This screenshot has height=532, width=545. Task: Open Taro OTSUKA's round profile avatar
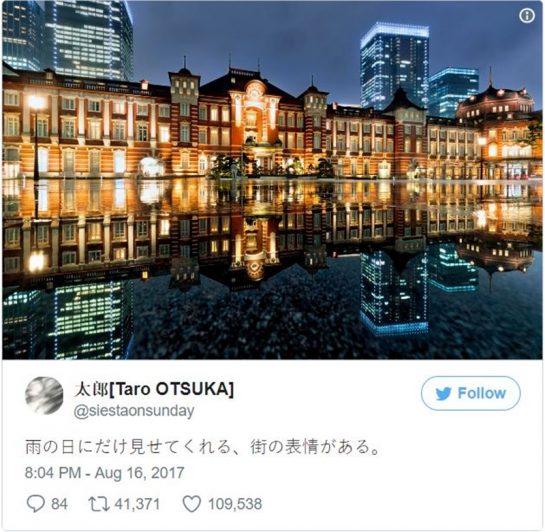coord(44,396)
